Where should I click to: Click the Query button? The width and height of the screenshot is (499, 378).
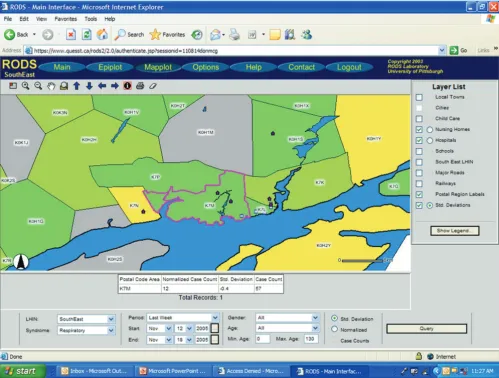tap(426, 329)
